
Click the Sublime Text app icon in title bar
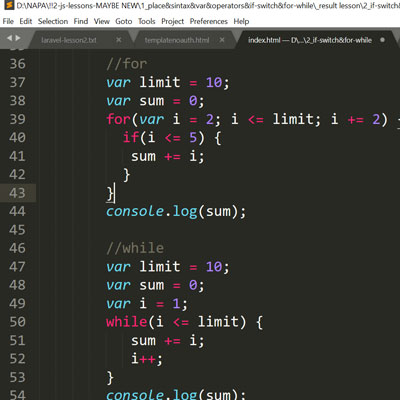tap(10, 5)
